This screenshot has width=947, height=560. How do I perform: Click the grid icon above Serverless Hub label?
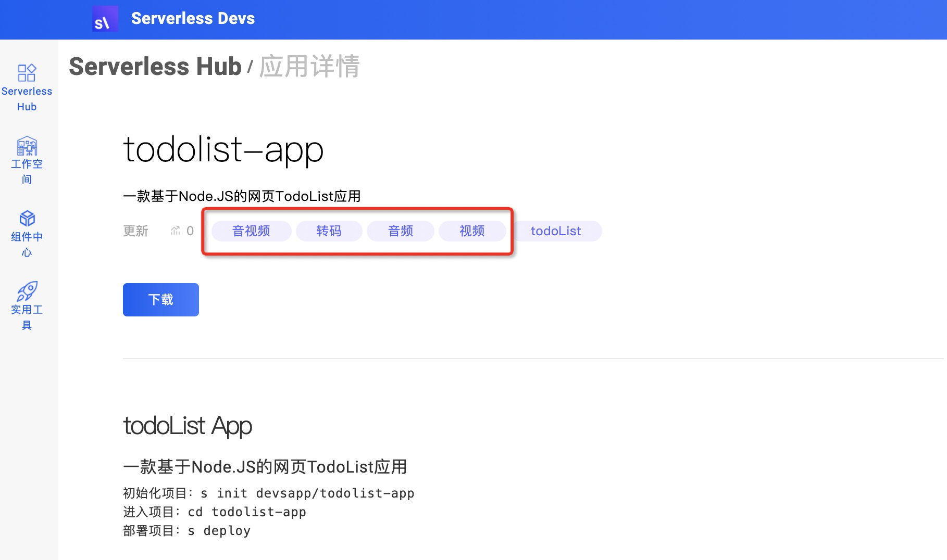27,73
